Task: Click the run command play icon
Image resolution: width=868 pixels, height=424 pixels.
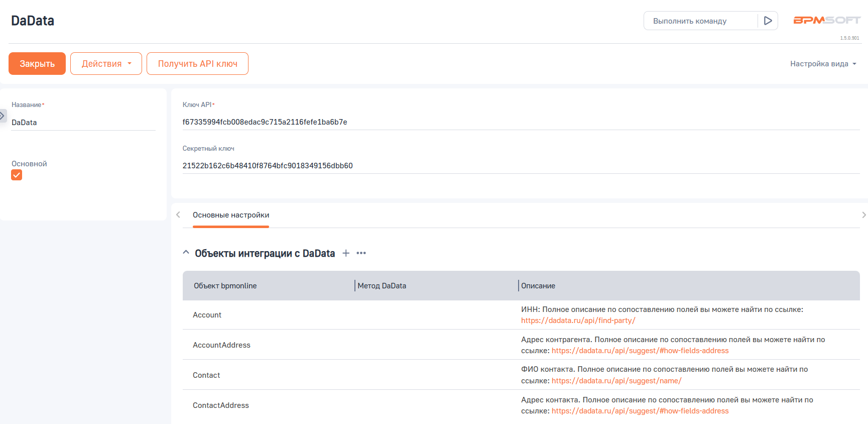Action: (x=768, y=21)
